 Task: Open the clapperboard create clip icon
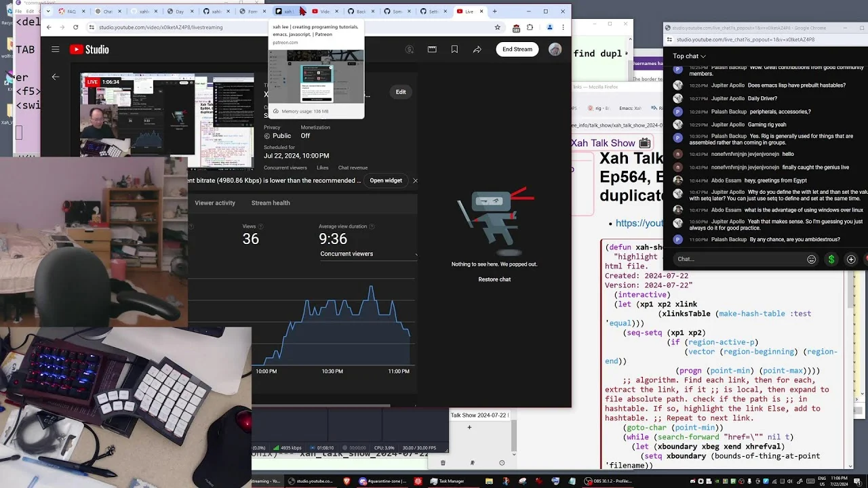tap(432, 49)
